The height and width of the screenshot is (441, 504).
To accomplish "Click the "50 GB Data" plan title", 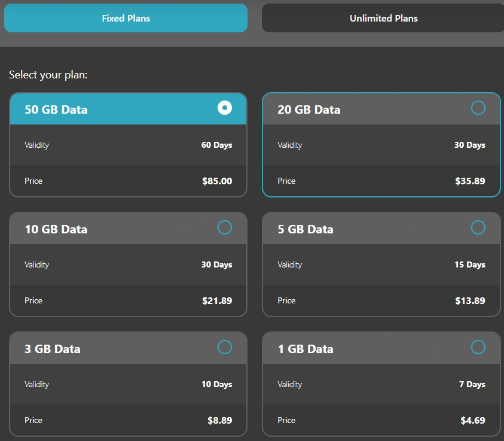I will [56, 110].
